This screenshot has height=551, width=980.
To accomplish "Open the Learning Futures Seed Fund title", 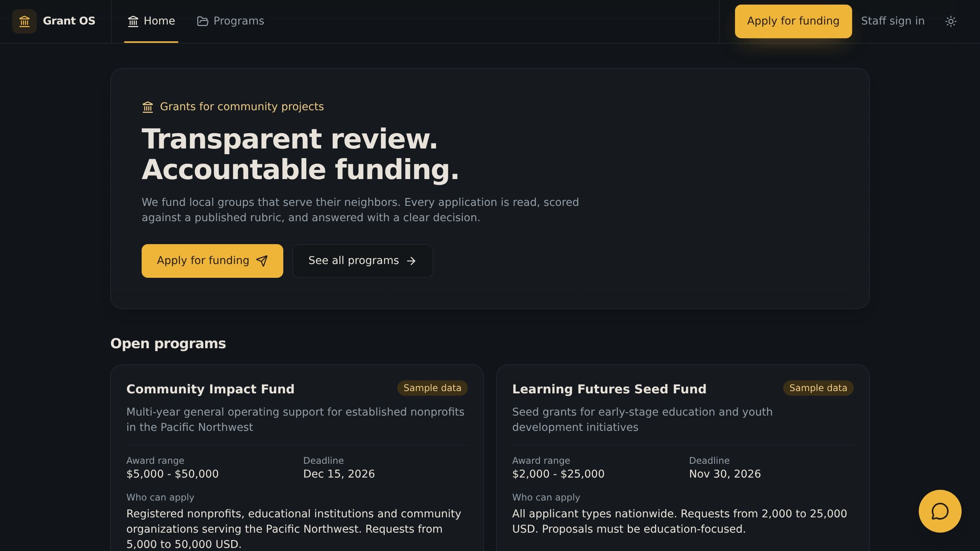I will click(609, 389).
